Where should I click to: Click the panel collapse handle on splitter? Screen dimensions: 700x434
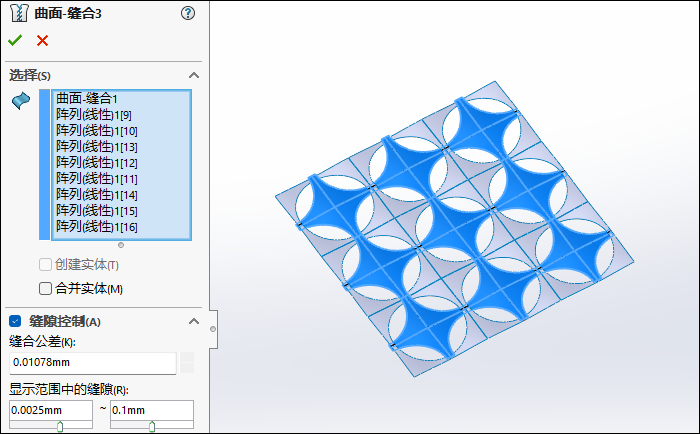click(x=213, y=329)
